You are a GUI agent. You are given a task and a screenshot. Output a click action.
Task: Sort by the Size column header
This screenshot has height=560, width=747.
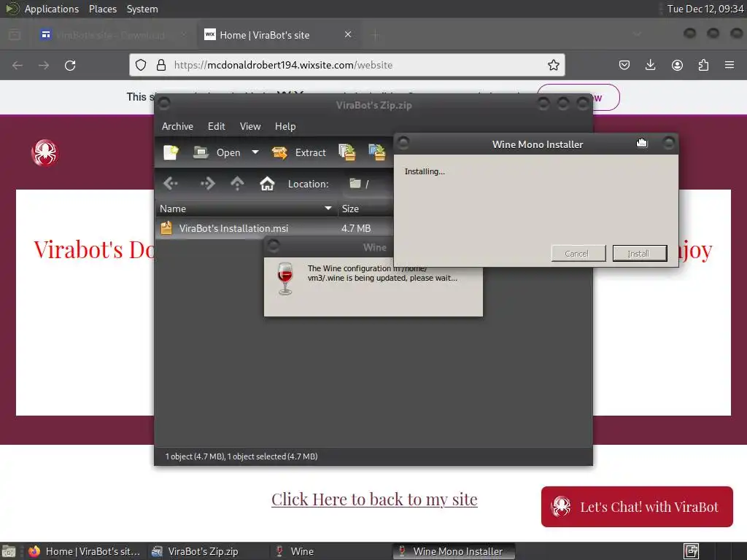coord(366,209)
